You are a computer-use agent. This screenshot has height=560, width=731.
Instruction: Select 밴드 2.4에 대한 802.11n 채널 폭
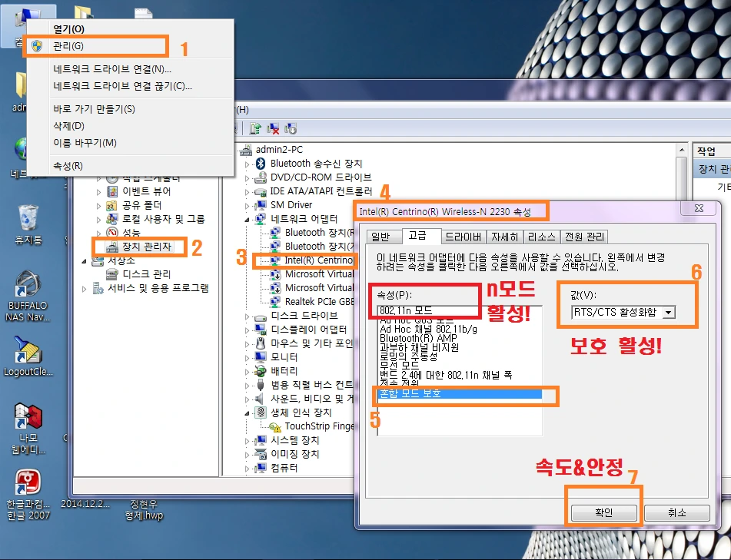point(446,375)
